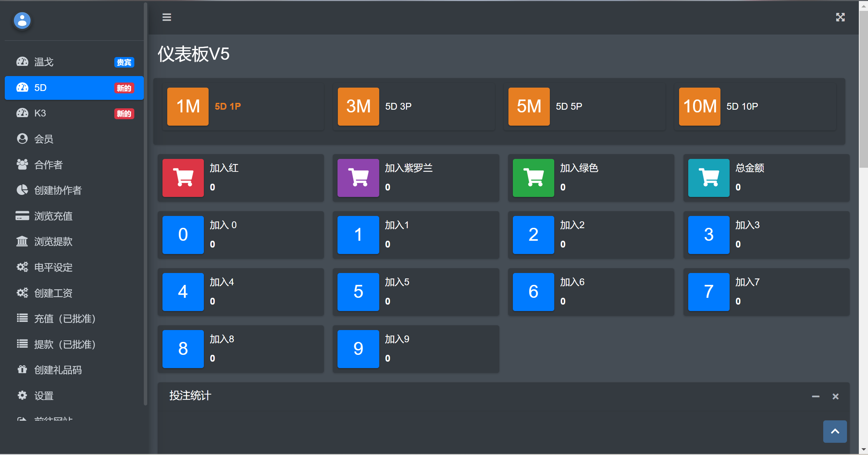The image size is (868, 455).
Task: Collapse the 投注统计 panel with minus
Action: [x=816, y=396]
